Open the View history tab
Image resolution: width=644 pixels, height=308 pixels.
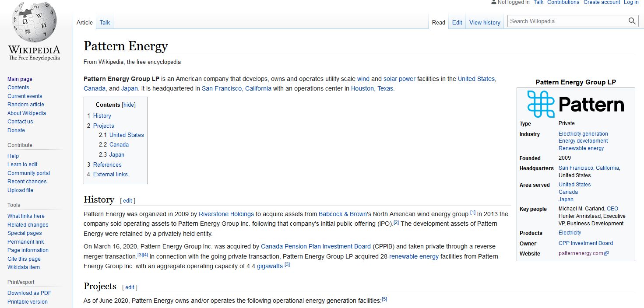pyautogui.click(x=485, y=22)
